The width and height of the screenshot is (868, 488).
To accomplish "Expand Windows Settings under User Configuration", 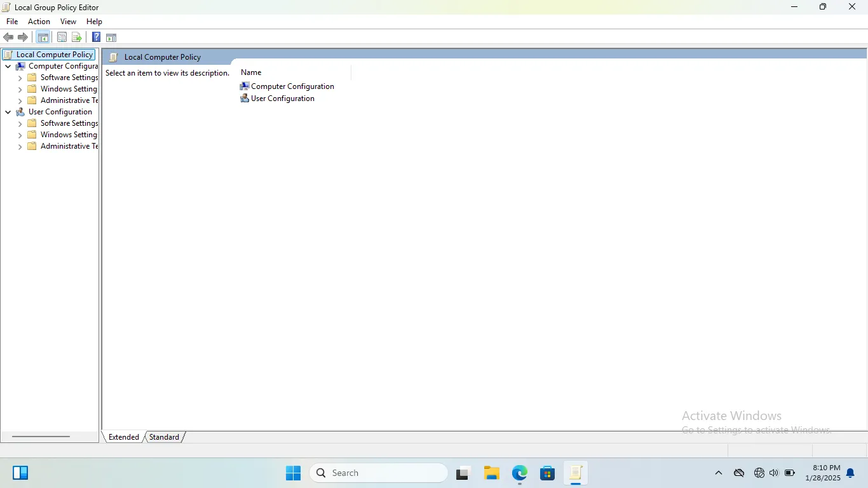I will click(x=20, y=135).
